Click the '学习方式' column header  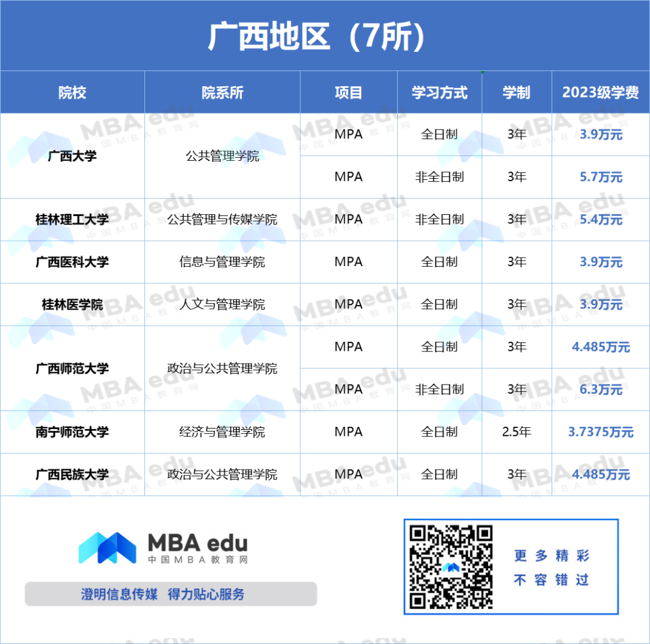tap(439, 93)
